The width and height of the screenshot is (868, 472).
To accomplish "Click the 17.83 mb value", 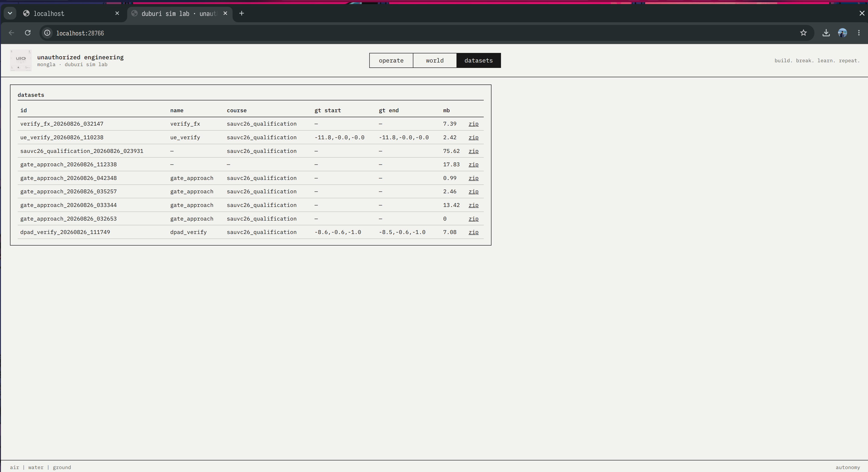I will (x=451, y=164).
